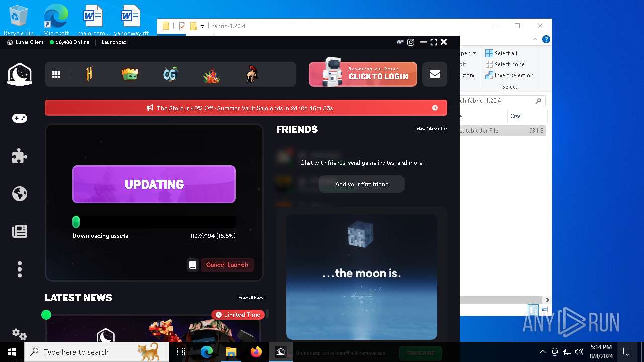644x362 pixels.
Task: Click the moon promotional ad image
Action: [x=362, y=277]
